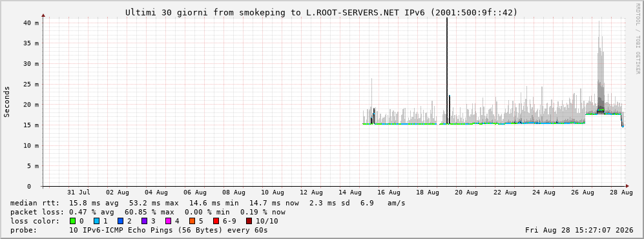Click the orange loss color 5 swatch
Image resolution: width=644 pixels, height=239 pixels.
(x=192, y=221)
